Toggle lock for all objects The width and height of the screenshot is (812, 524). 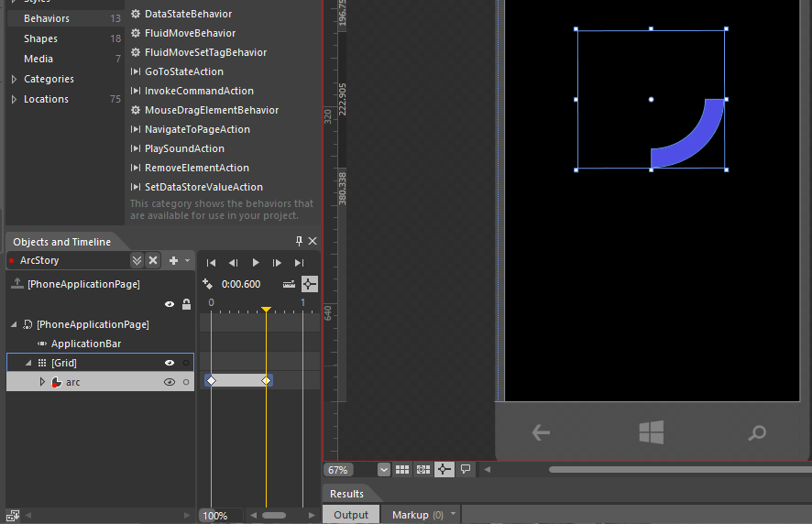186,304
